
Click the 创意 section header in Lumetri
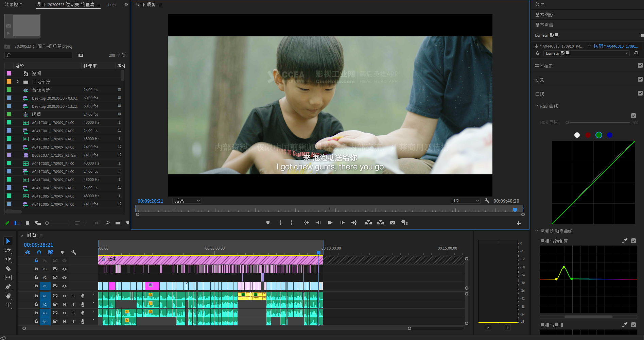[x=540, y=80]
